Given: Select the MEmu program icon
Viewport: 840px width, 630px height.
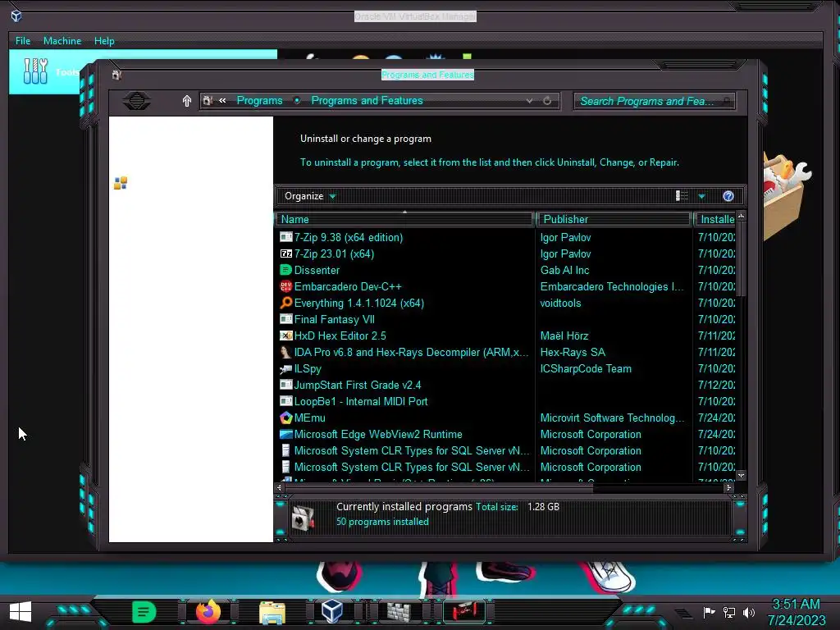Looking at the screenshot, I should coord(286,418).
